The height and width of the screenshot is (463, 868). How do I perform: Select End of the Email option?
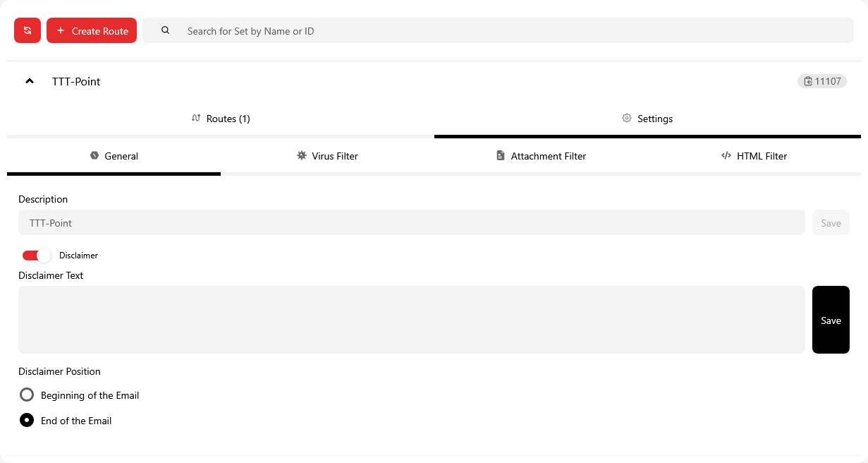27,421
